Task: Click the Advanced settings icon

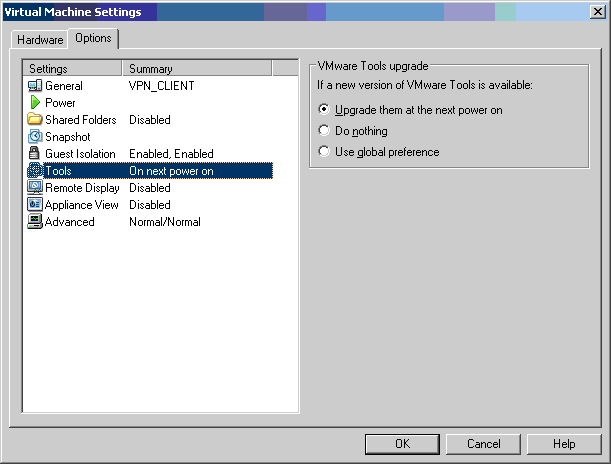Action: click(x=35, y=222)
